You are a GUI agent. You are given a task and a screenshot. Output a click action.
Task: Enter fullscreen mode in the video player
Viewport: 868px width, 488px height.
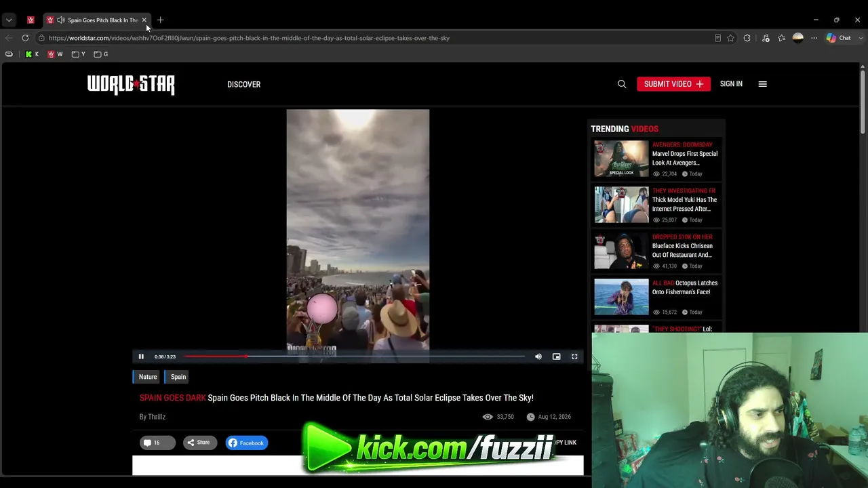tap(574, 357)
